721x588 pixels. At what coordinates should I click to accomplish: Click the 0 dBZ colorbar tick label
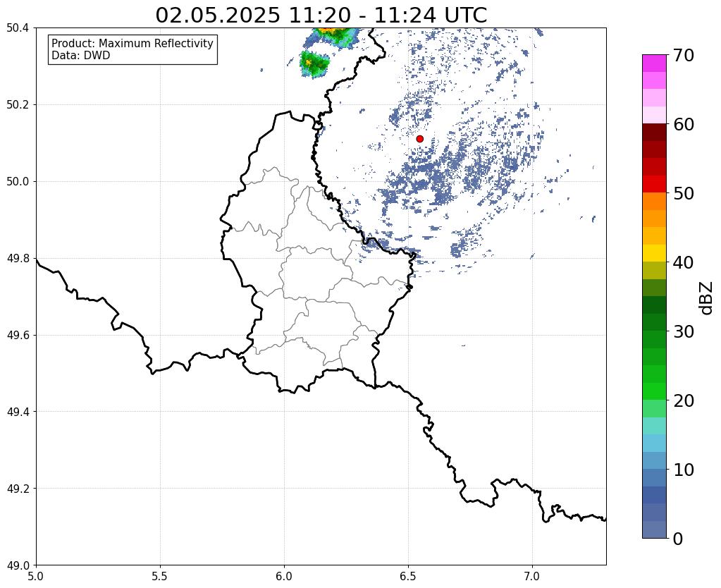[678, 539]
